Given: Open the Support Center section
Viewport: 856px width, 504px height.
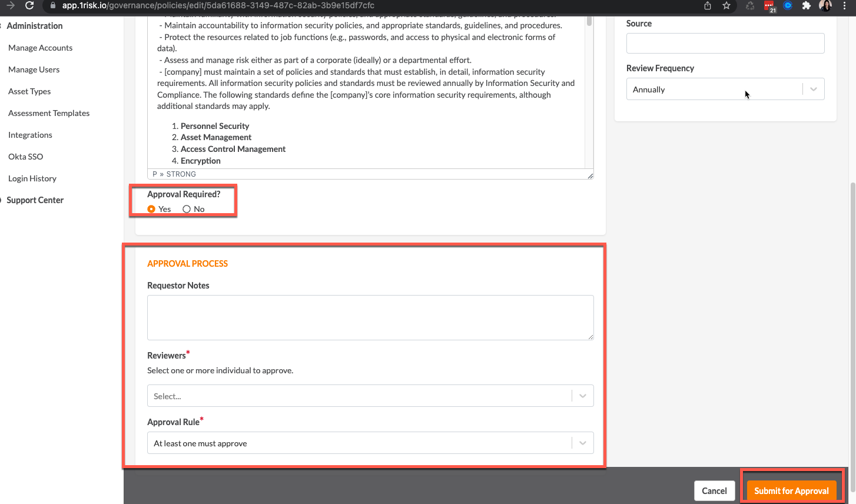Looking at the screenshot, I should coord(35,200).
